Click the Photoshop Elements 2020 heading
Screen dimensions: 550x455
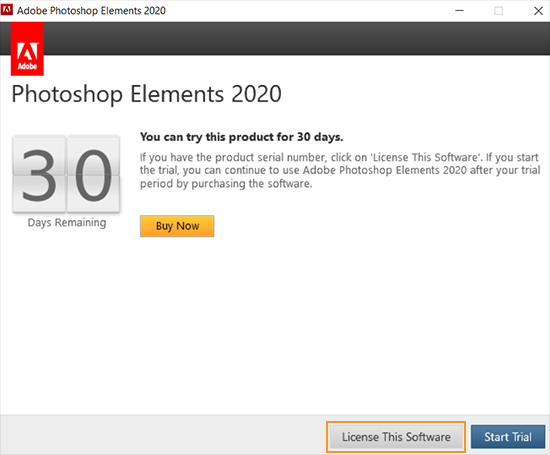146,94
